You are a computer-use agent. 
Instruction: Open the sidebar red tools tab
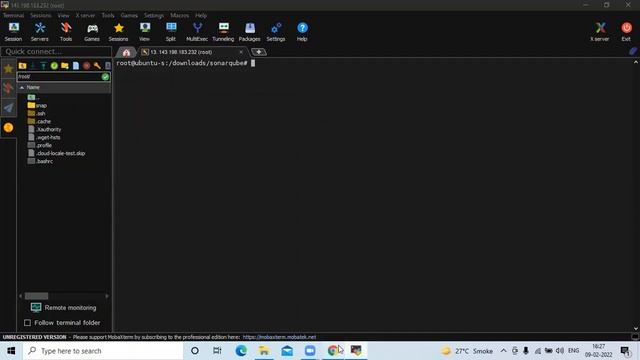pyautogui.click(x=8, y=88)
